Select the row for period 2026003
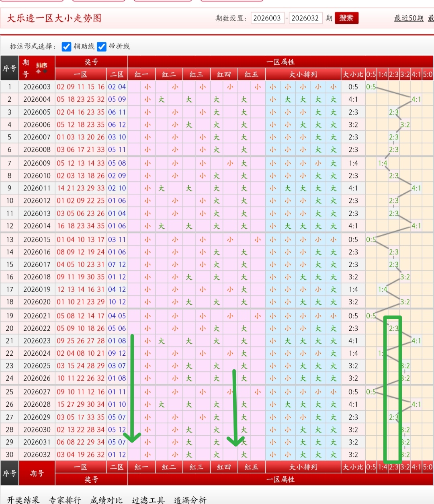 37,87
